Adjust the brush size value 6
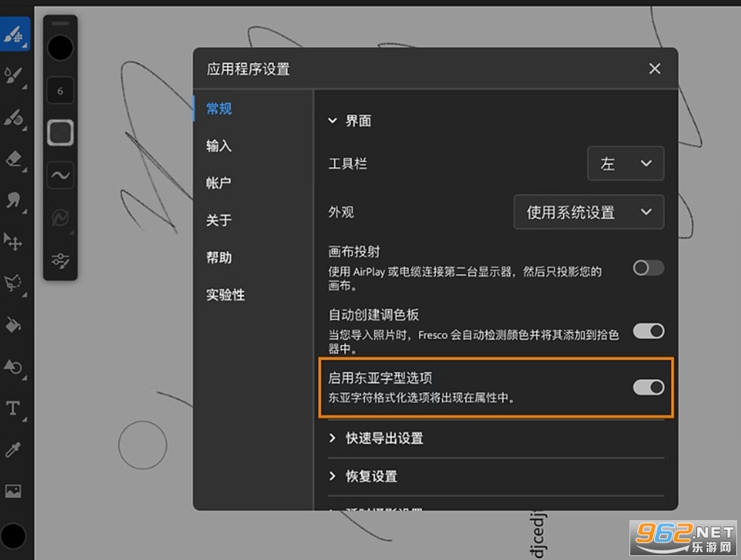 click(x=61, y=91)
